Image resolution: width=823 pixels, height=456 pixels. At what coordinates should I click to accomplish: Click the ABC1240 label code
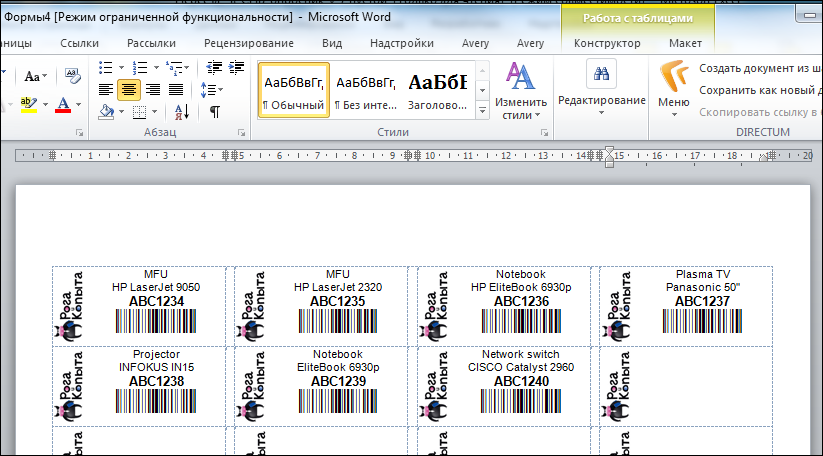coord(521,381)
